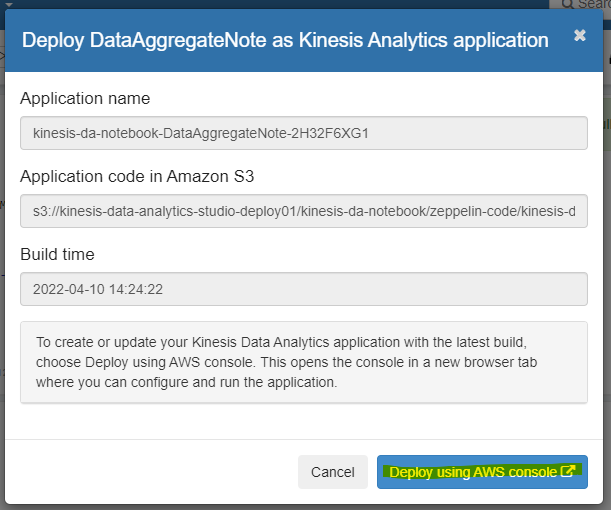Cancel the deployment dialog
The height and width of the screenshot is (510, 611).
[x=333, y=472]
